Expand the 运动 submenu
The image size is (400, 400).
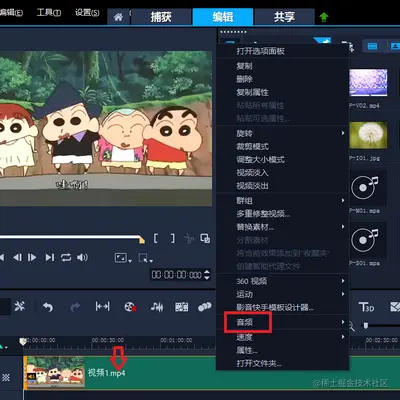[x=282, y=294]
